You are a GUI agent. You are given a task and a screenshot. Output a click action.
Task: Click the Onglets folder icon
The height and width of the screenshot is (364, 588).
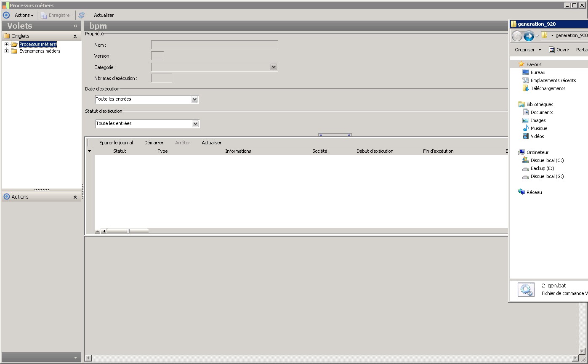pos(6,36)
